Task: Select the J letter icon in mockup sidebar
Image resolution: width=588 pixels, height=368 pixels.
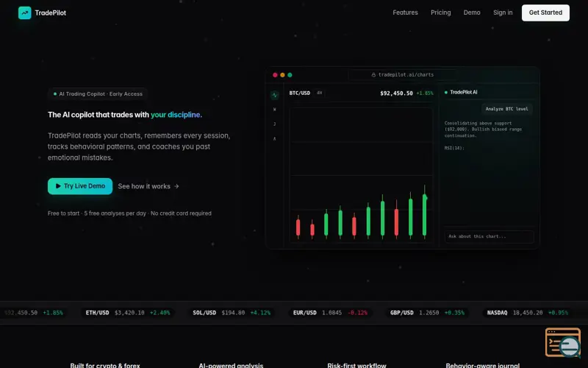Action: point(274,124)
